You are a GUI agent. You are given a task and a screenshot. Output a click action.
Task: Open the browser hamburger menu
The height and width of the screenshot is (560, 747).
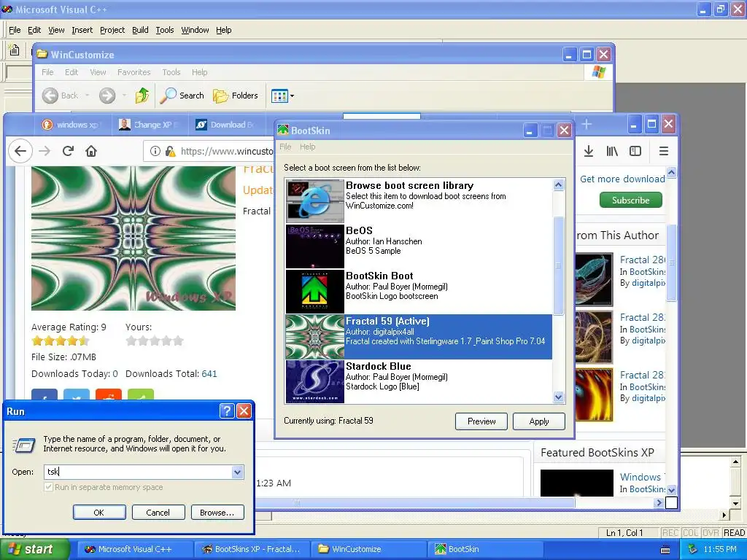click(664, 151)
